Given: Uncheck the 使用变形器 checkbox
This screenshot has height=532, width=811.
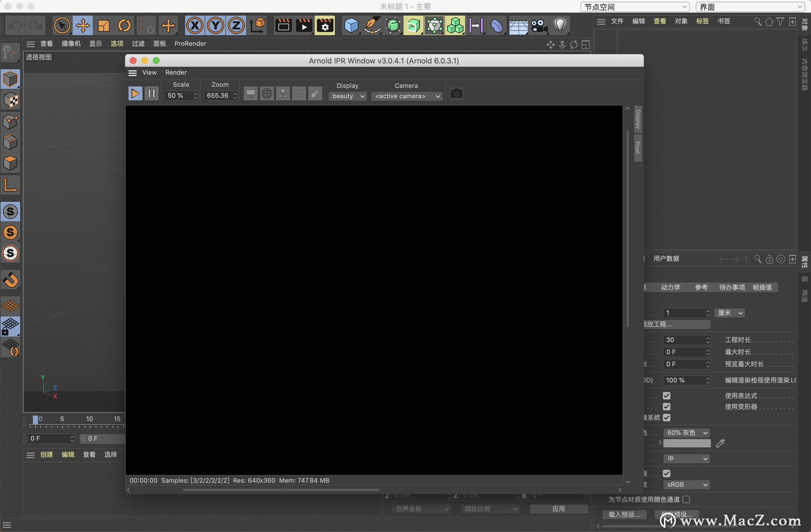Looking at the screenshot, I should [667, 406].
